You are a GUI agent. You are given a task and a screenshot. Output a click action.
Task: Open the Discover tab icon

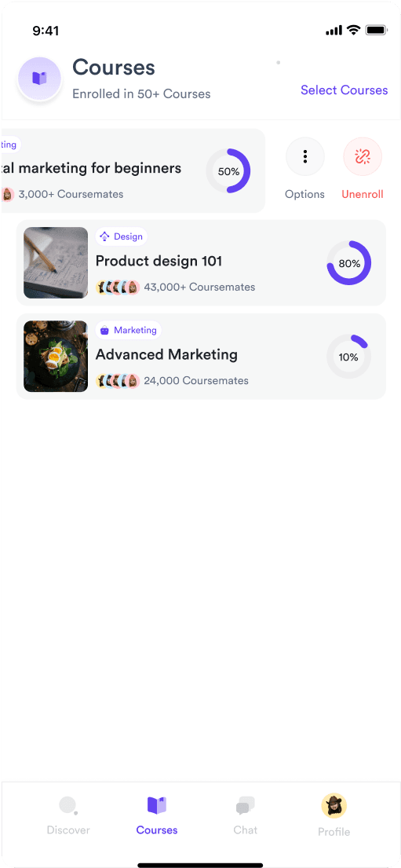click(x=68, y=805)
